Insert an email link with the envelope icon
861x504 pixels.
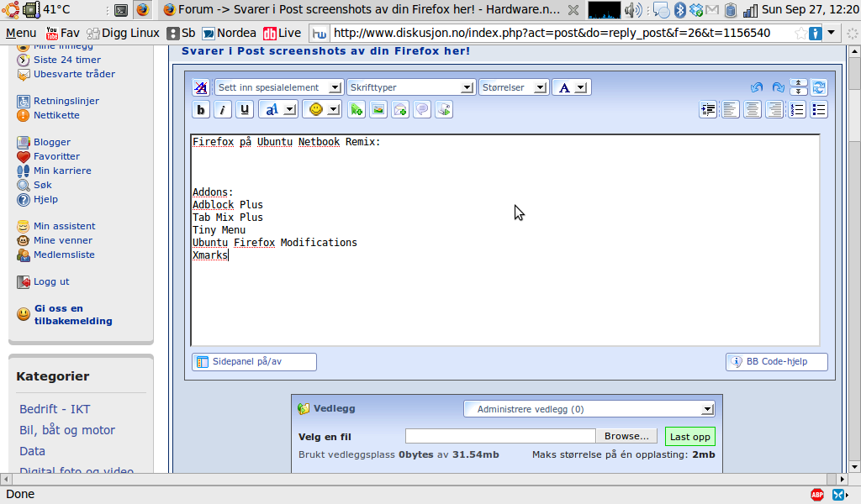pyautogui.click(x=400, y=110)
